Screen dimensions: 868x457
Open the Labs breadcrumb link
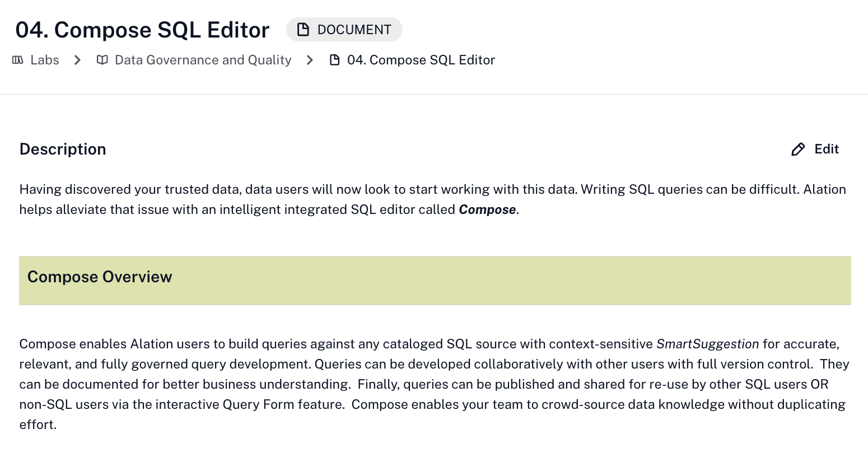[x=45, y=60]
